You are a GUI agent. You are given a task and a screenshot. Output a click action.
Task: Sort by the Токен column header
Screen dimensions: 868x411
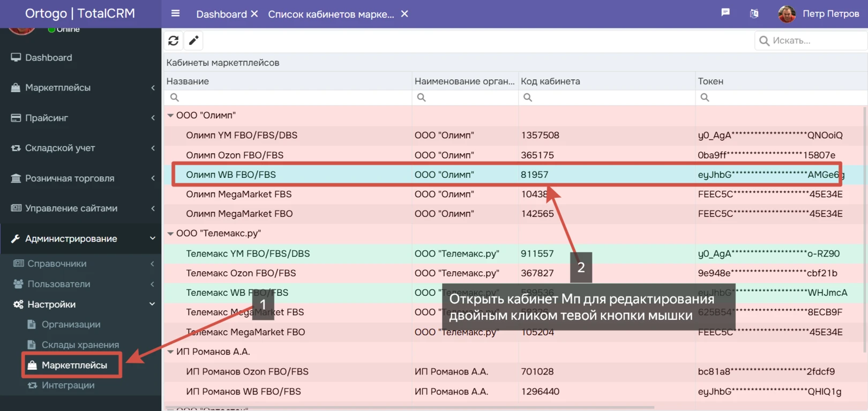(x=781, y=81)
